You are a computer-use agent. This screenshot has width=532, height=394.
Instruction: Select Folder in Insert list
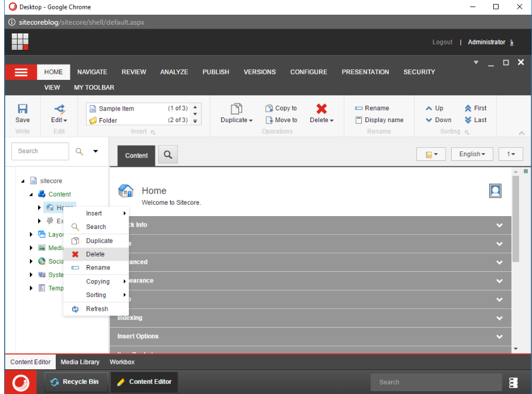point(138,120)
